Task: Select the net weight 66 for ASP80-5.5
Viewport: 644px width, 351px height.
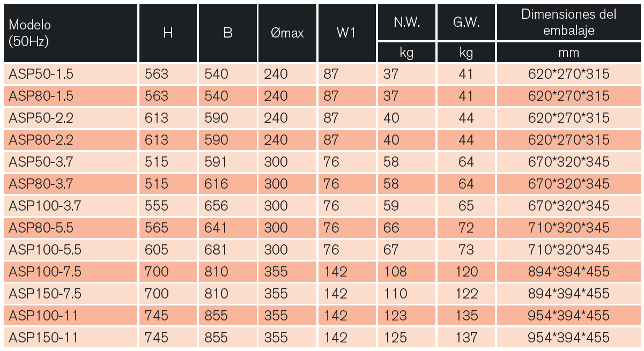Action: (x=391, y=228)
